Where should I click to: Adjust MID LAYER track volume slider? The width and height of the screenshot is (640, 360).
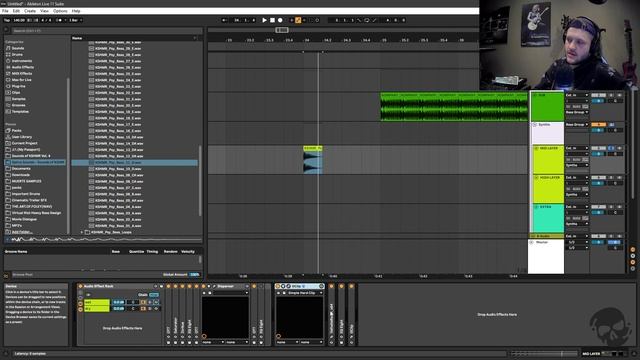(598, 154)
